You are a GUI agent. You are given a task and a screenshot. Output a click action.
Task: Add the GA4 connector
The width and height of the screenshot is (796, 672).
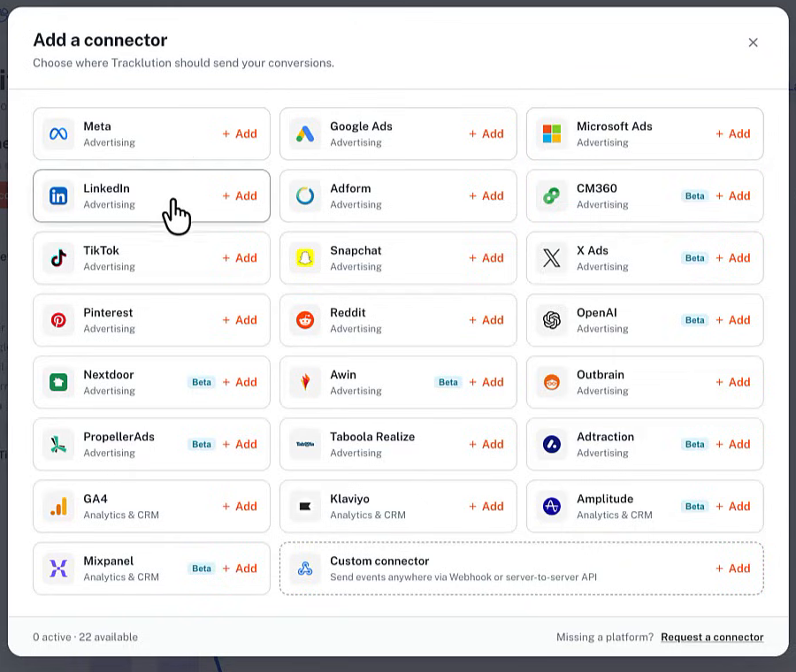240,507
